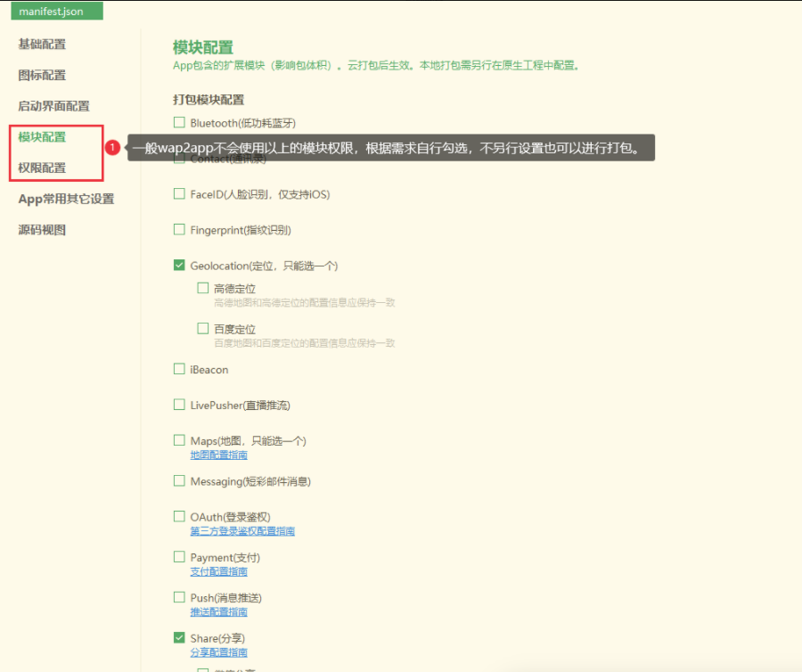Screen dimensions: 802x672
Task: Uncheck the Geolocation (定位) module
Action: [x=179, y=266]
